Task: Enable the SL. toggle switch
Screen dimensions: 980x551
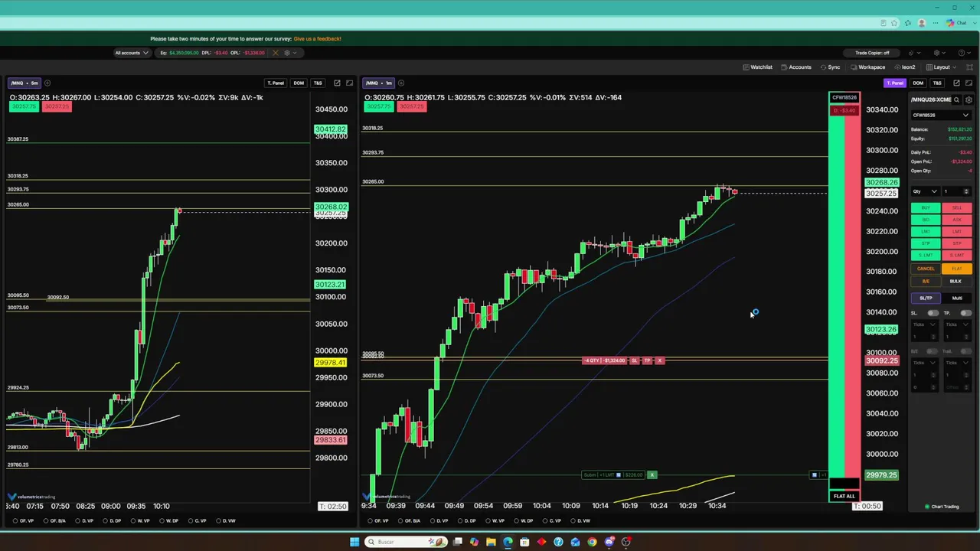Action: pyautogui.click(x=933, y=313)
